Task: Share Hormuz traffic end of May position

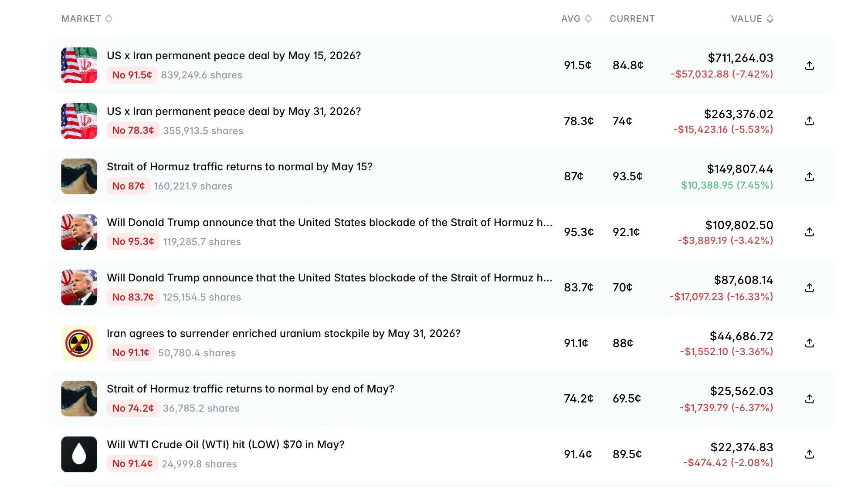Action: pos(809,399)
